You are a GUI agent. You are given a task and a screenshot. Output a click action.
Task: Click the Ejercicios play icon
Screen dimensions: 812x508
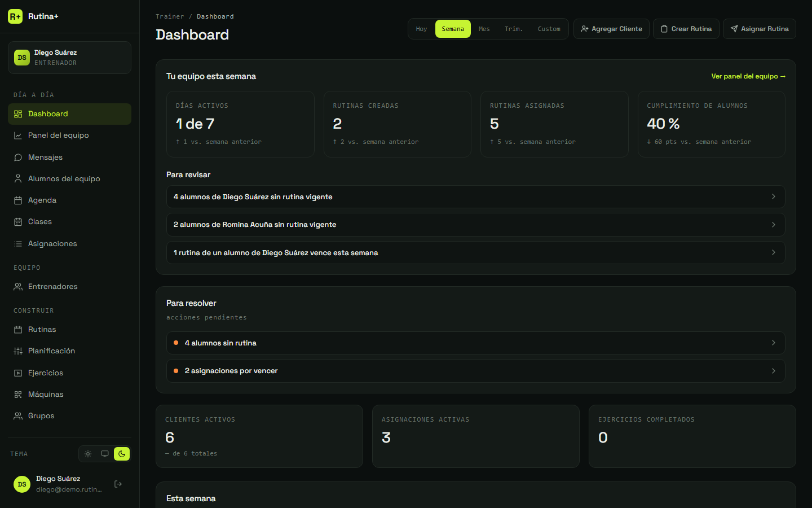[18, 373]
